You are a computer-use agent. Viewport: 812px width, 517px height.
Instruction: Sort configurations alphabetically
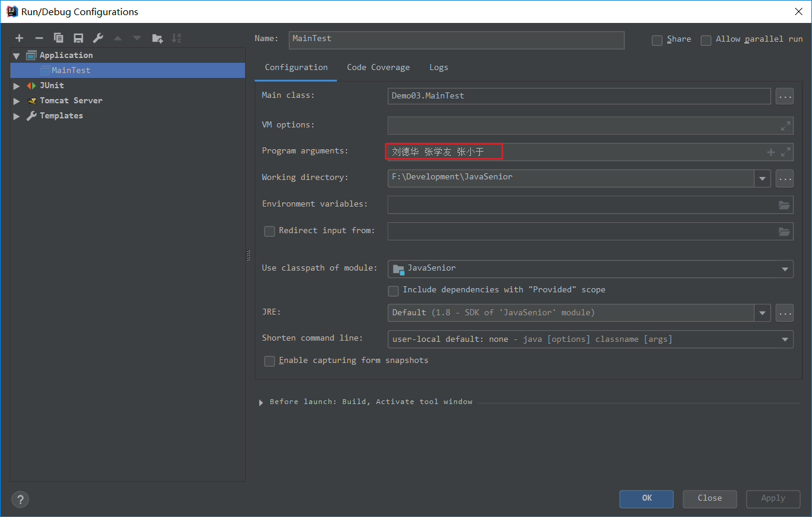click(176, 38)
